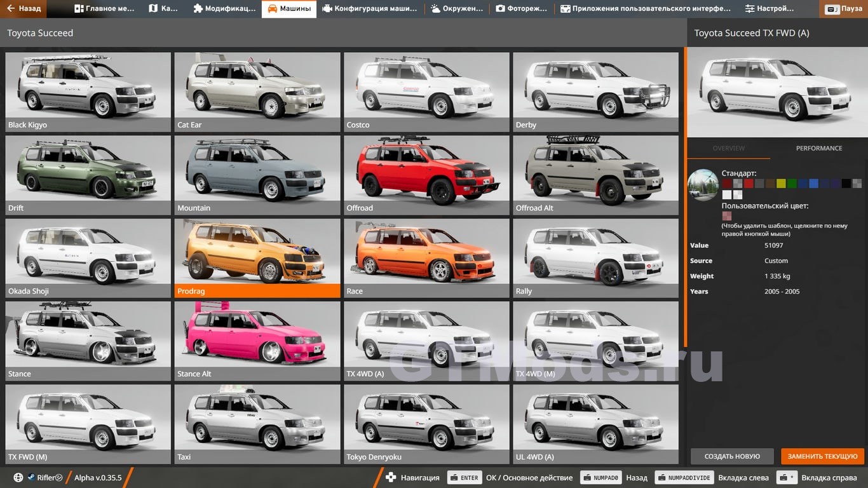
Task: Pick the yellow standard color
Action: tap(781, 184)
